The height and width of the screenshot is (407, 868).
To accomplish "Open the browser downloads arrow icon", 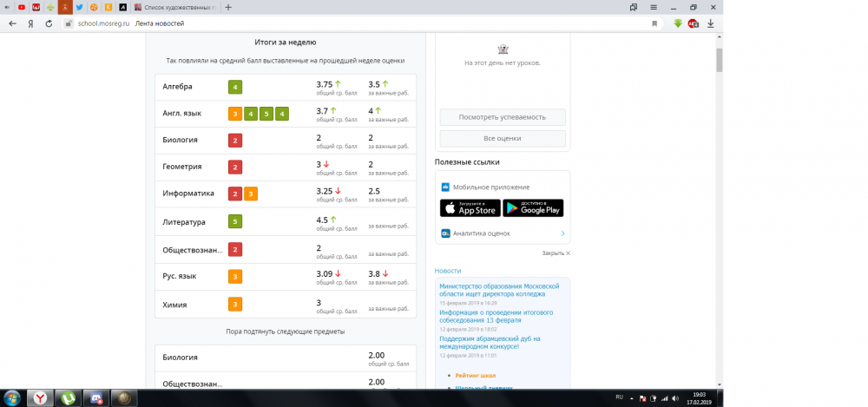I will click(710, 23).
